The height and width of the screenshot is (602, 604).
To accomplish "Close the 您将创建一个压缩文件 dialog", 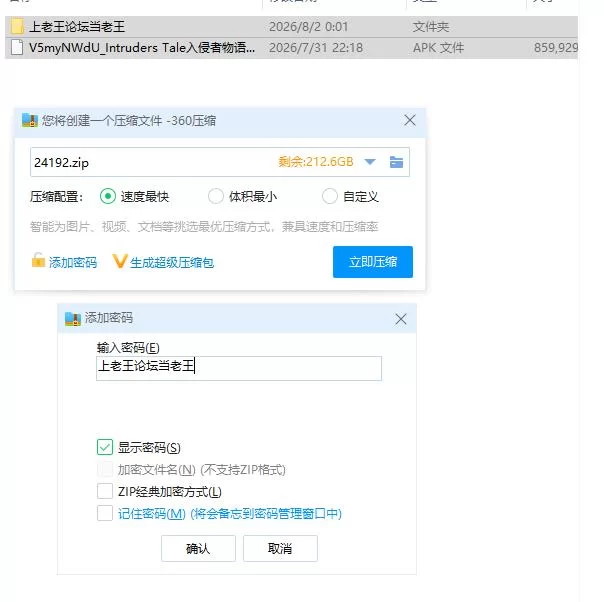I will pyautogui.click(x=410, y=120).
